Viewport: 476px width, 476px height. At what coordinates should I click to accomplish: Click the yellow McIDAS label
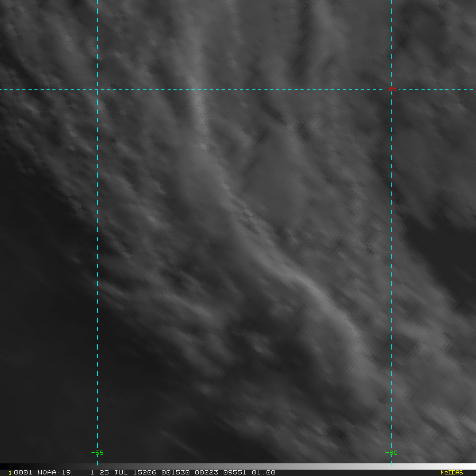[452, 472]
